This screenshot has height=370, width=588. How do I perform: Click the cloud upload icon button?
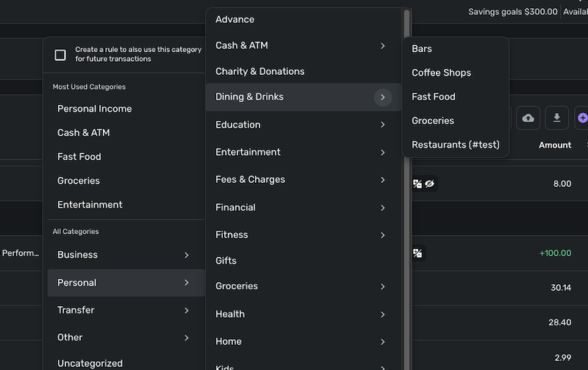[x=528, y=117]
